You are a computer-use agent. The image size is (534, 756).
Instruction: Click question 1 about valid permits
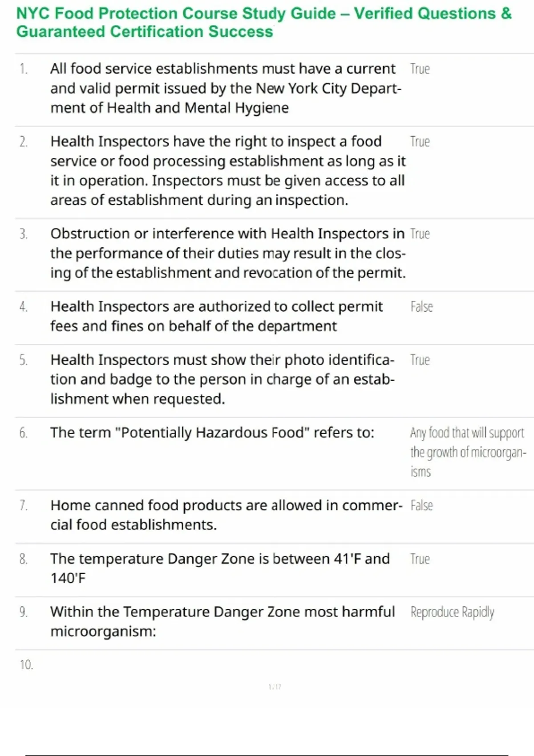pos(226,88)
